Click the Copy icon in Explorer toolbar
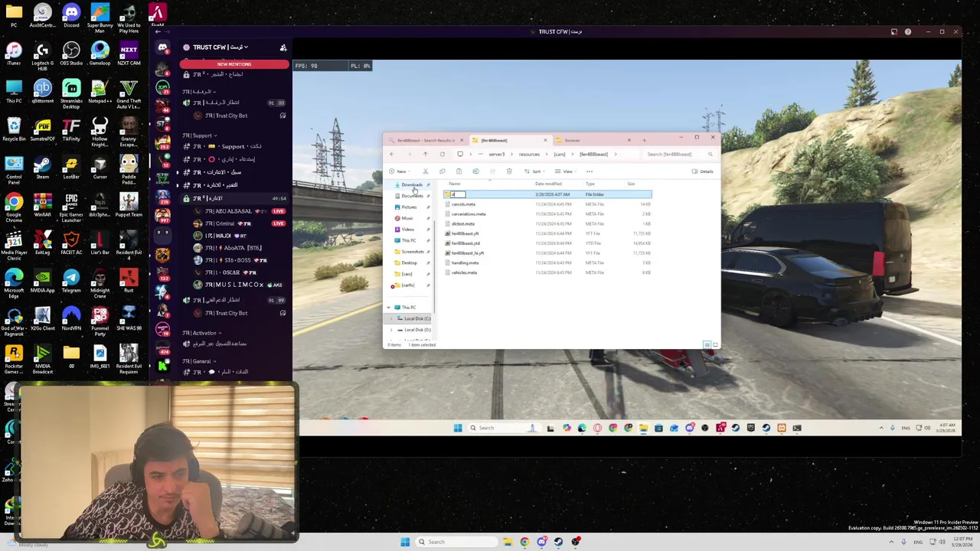 (x=443, y=171)
